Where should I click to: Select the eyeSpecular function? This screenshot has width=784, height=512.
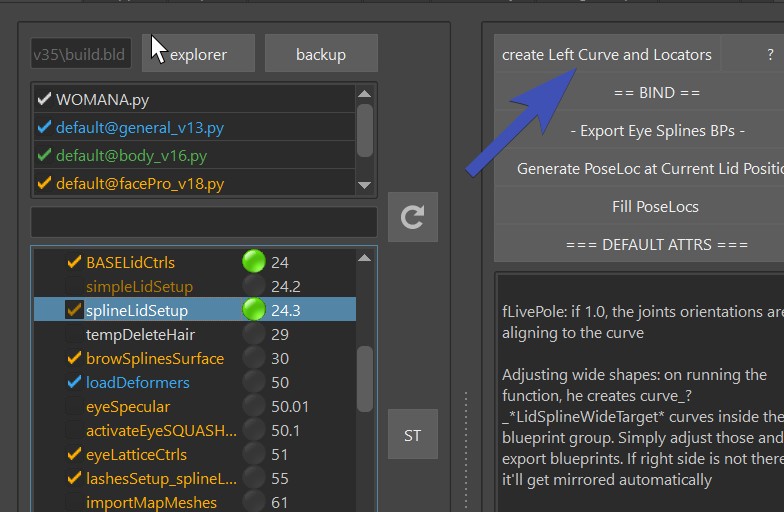pos(128,406)
